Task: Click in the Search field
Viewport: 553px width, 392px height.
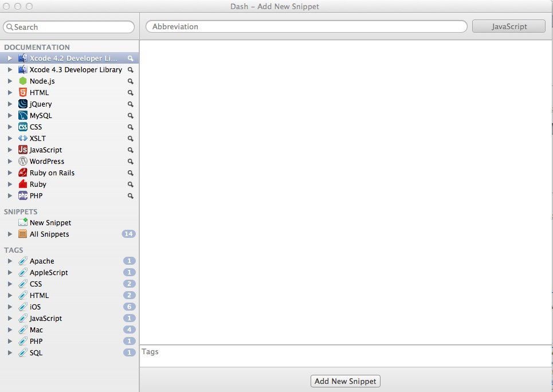Action: pos(69,27)
